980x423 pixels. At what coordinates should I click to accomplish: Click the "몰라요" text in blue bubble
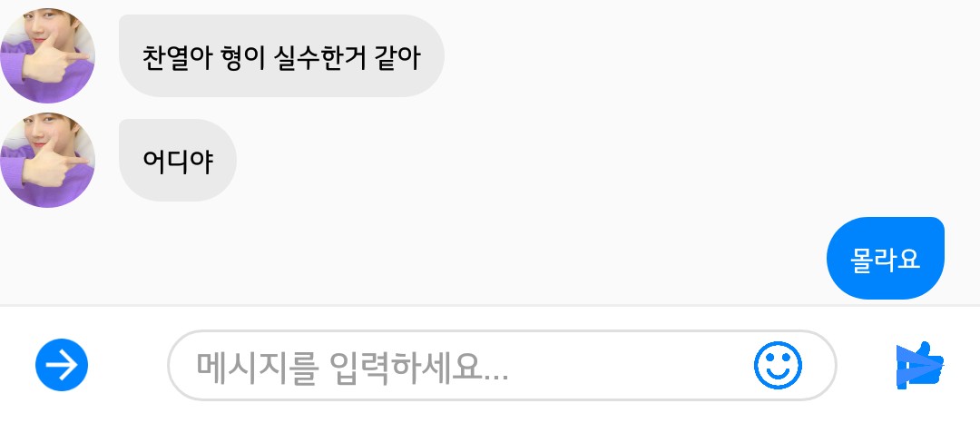(x=885, y=259)
